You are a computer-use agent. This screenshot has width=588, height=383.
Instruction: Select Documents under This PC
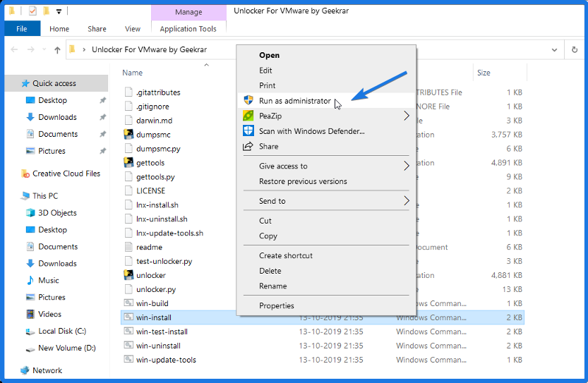(58, 247)
